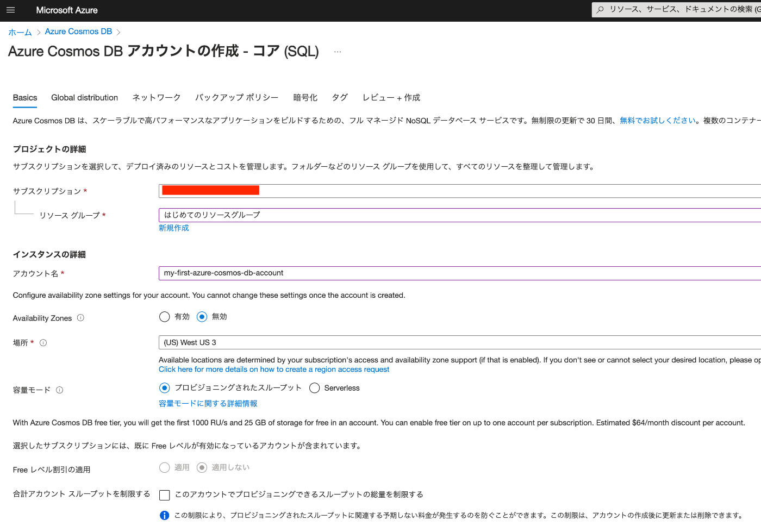
Task: Open the 暗号化 tab
Action: coord(305,98)
